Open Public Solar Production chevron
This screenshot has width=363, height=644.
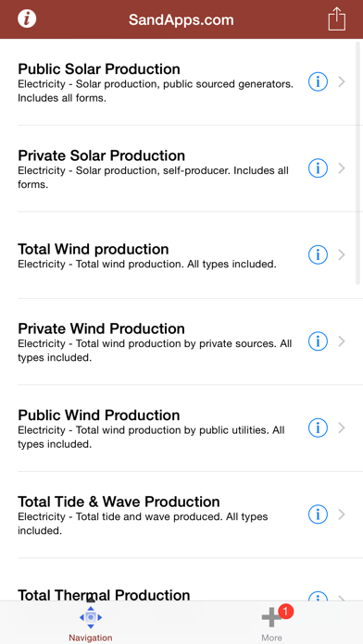tap(342, 82)
